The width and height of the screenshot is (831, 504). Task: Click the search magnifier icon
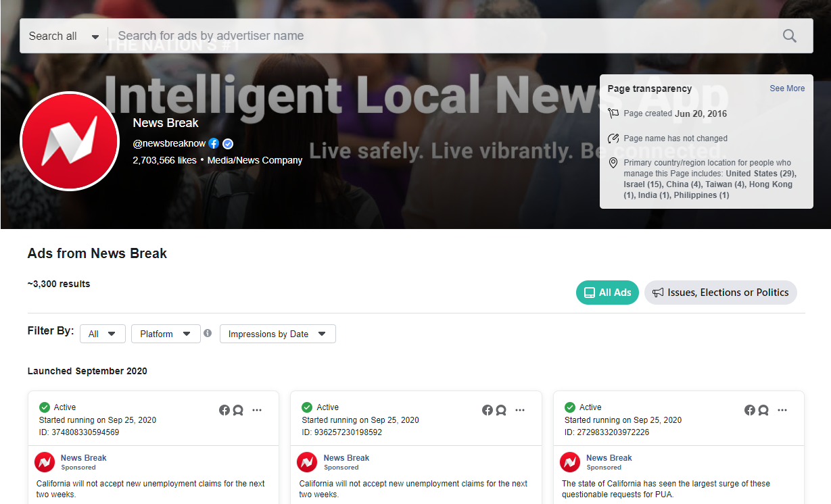[789, 36]
